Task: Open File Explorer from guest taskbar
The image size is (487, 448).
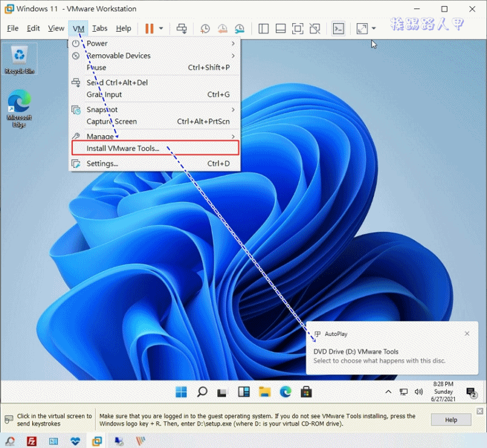Action: coord(264,391)
